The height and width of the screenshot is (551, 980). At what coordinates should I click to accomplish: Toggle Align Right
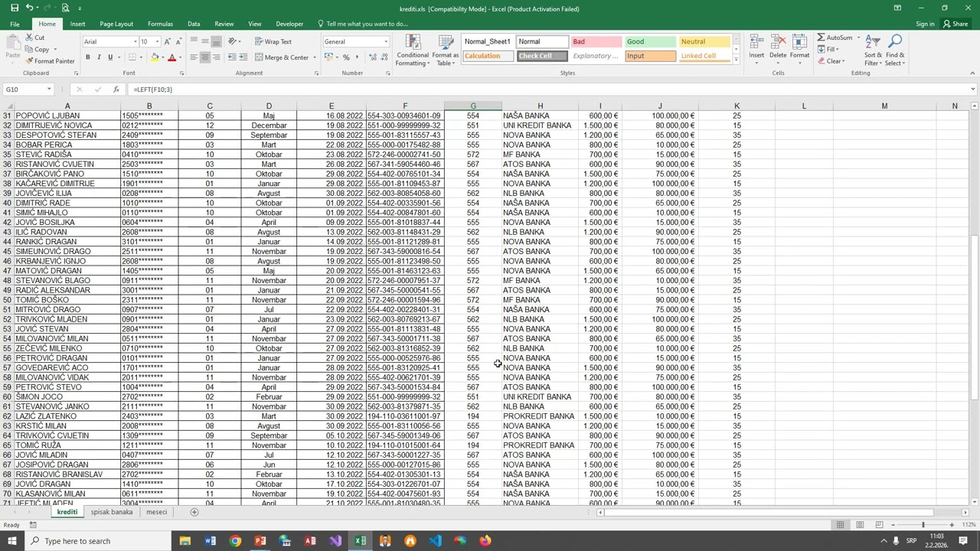point(216,57)
